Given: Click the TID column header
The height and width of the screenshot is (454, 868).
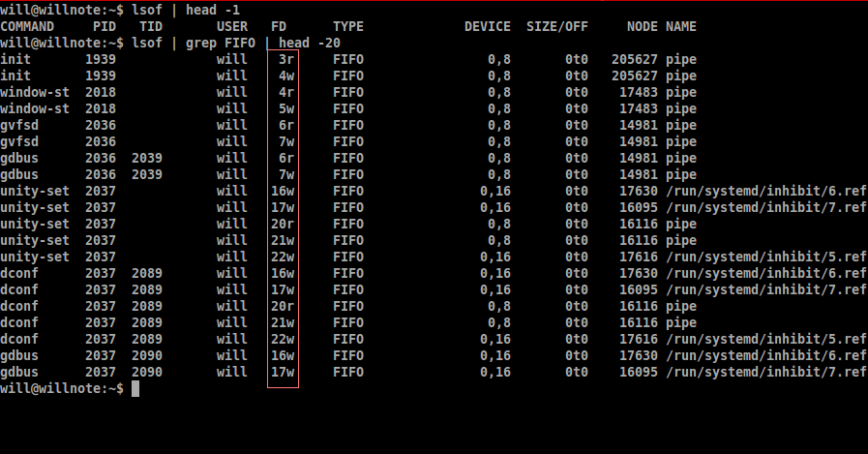Looking at the screenshot, I should (x=151, y=26).
